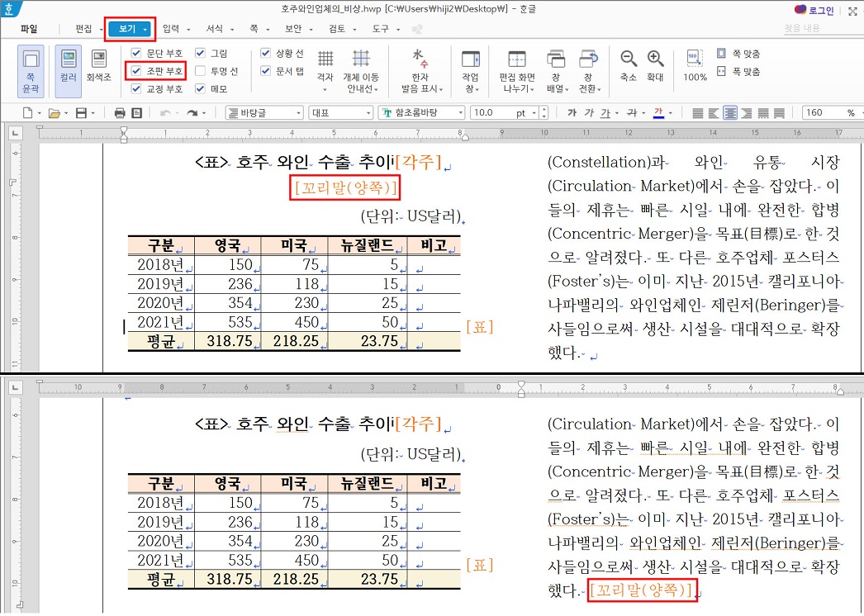Open the 검토 menu
This screenshot has height=616, width=864.
coord(337,29)
